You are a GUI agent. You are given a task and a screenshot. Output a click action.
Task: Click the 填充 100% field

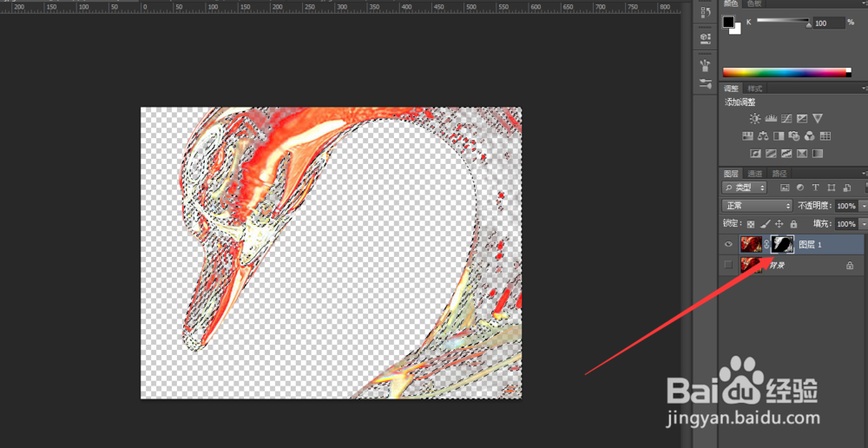[x=845, y=224]
